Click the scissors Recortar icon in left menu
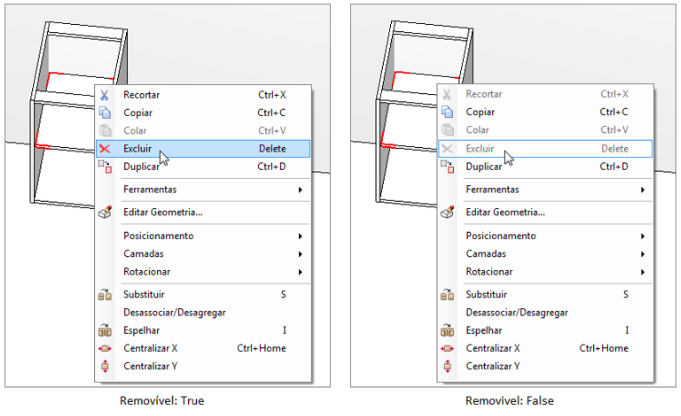The width and height of the screenshot is (681, 416). click(104, 95)
